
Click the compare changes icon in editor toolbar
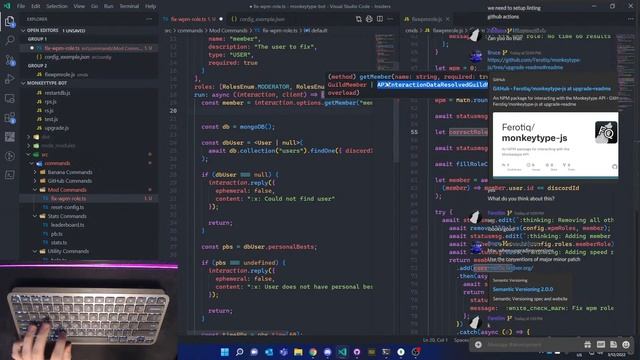click(x=359, y=19)
